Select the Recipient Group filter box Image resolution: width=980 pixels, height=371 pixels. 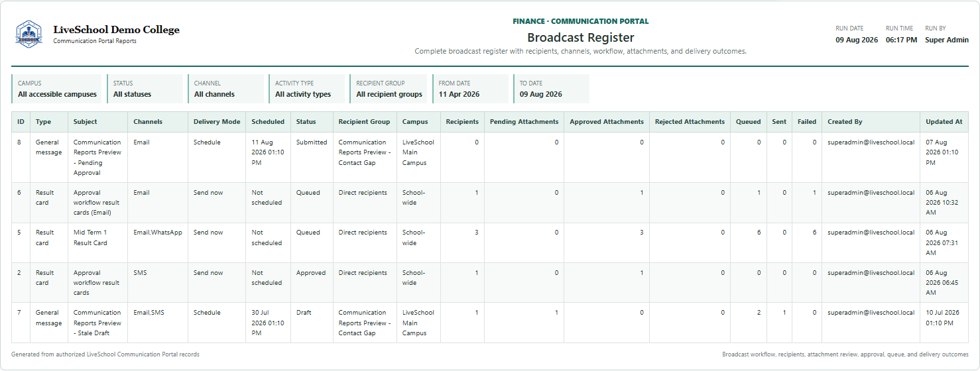tap(388, 89)
